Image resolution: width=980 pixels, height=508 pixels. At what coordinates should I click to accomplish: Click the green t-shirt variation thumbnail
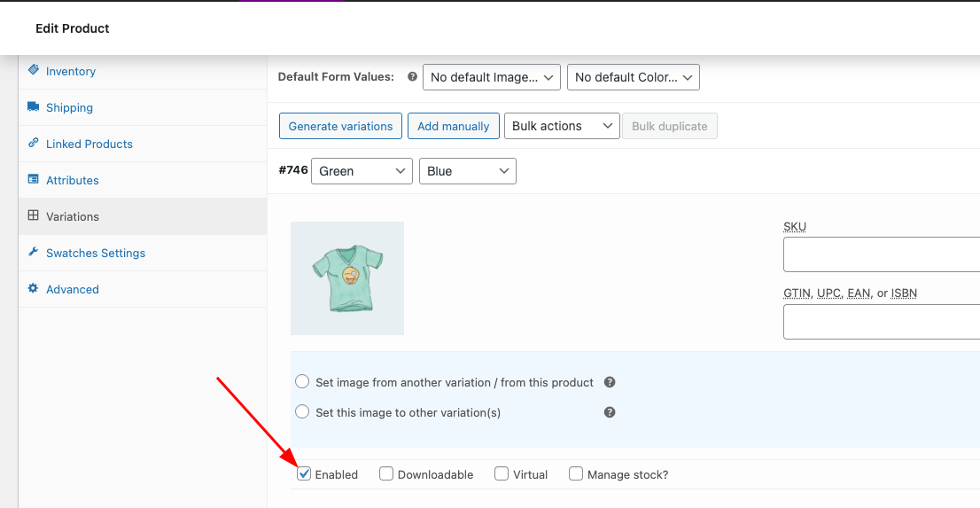(346, 277)
